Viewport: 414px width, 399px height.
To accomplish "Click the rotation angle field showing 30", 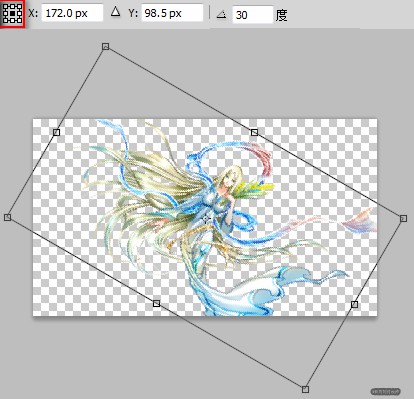I will click(x=252, y=14).
